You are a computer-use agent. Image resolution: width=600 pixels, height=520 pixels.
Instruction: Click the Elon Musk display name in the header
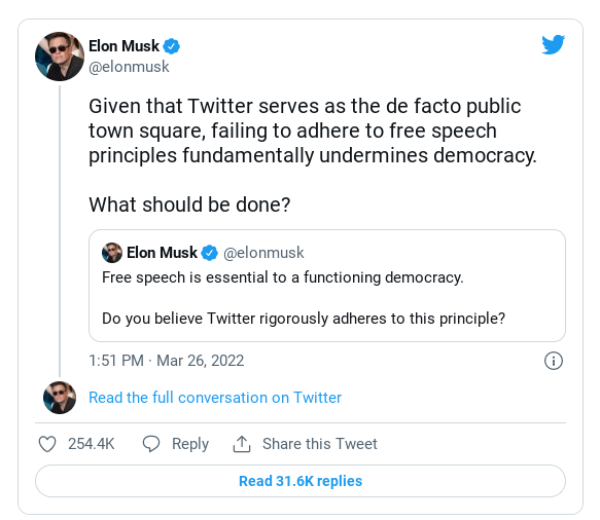pyautogui.click(x=124, y=46)
